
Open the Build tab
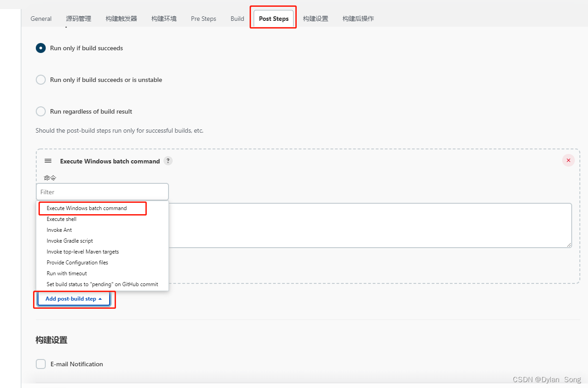(237, 19)
